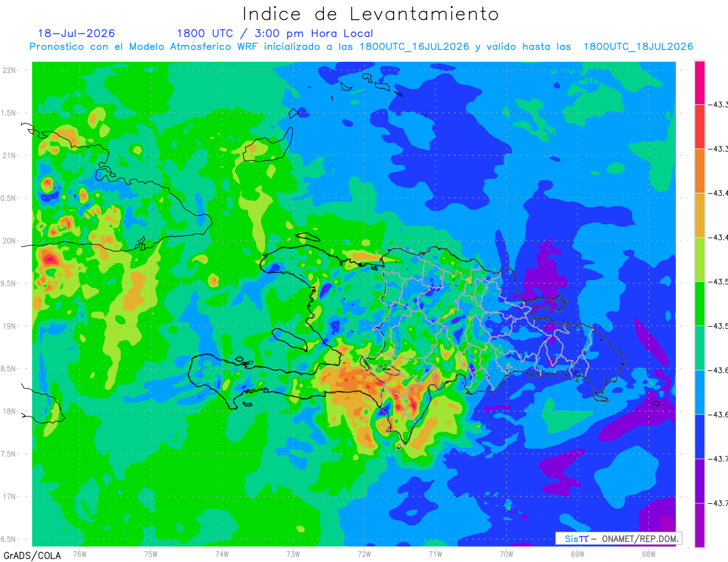The width and height of the screenshot is (728, 562).
Task: Click the 74W longitude label
Action: click(222, 554)
